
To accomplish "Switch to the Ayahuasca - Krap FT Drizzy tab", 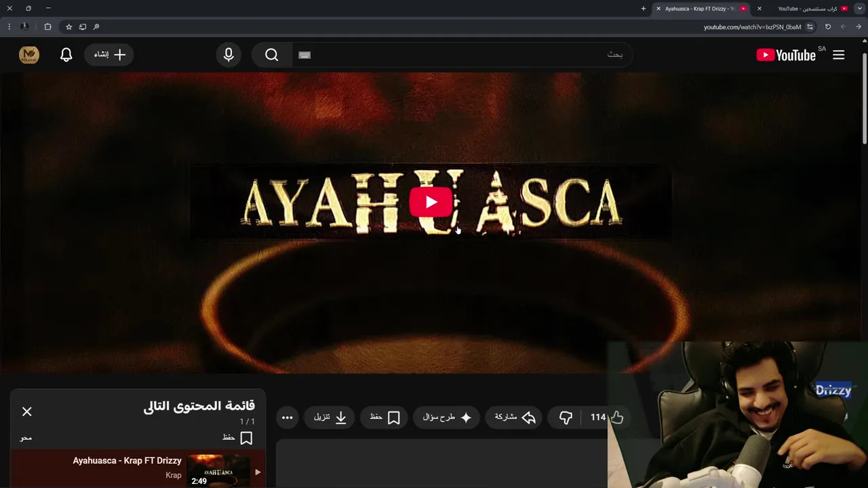I will tap(703, 9).
